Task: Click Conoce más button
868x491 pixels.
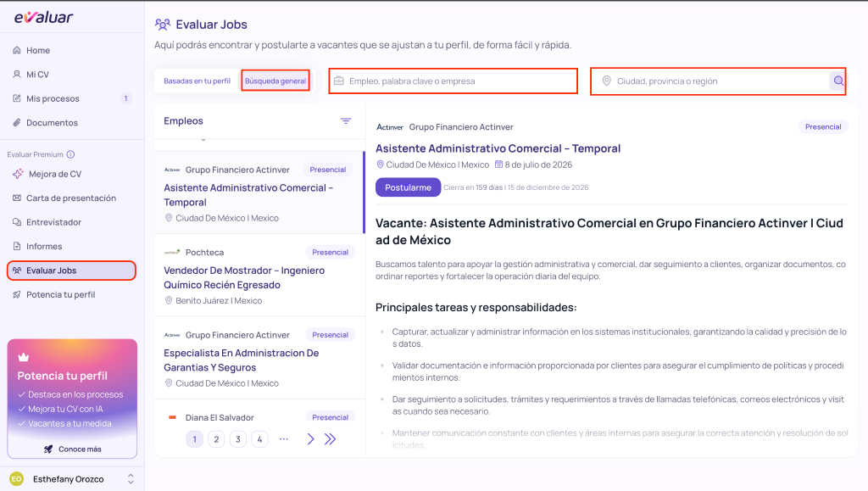Action: pyautogui.click(x=73, y=449)
